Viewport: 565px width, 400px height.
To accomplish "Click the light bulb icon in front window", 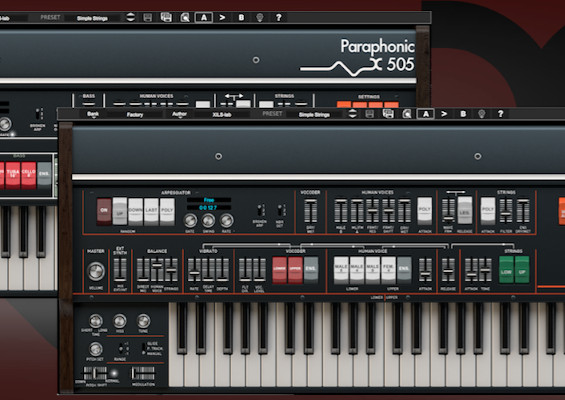I will [x=481, y=114].
